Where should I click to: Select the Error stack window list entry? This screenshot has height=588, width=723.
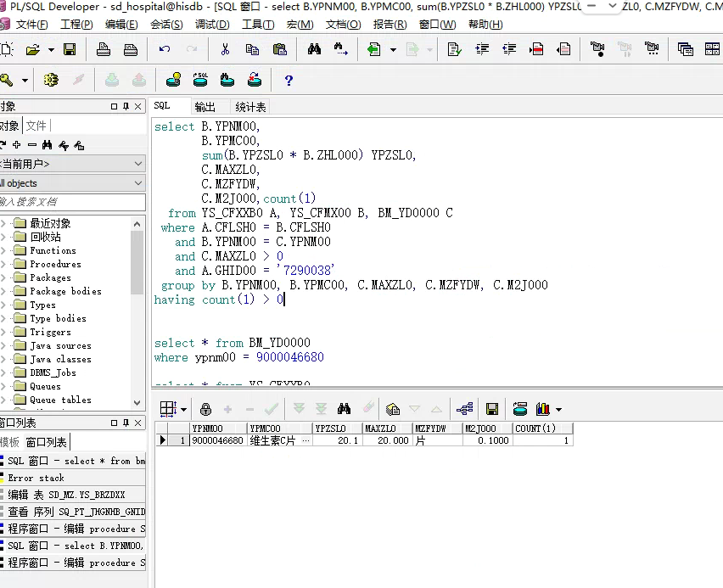(36, 478)
